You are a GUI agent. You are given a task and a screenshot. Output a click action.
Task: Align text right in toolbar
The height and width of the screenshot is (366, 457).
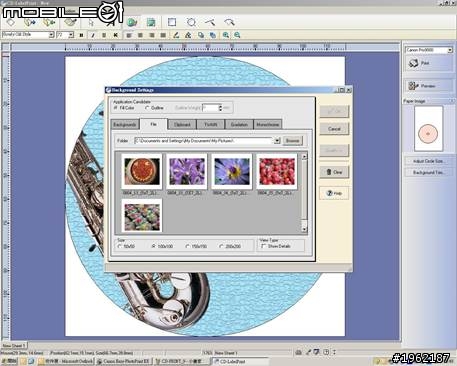tap(152, 35)
